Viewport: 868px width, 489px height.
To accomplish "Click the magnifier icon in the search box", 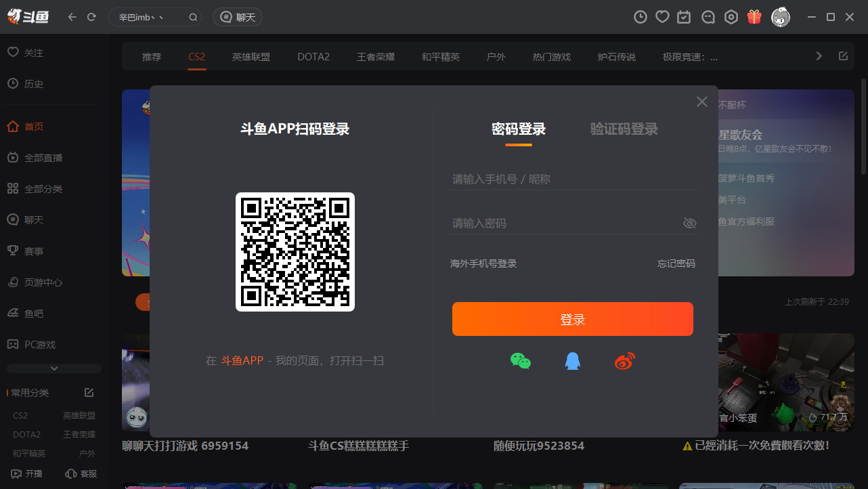I will [193, 18].
